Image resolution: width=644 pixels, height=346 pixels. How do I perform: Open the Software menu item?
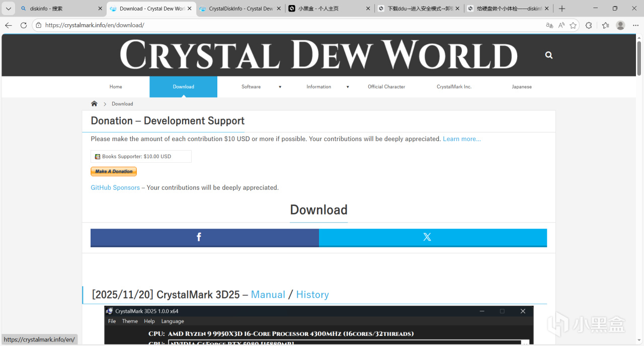coord(251,87)
